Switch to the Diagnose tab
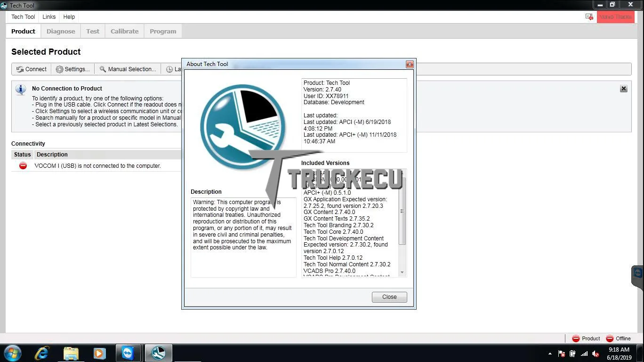644x362 pixels. (x=61, y=31)
